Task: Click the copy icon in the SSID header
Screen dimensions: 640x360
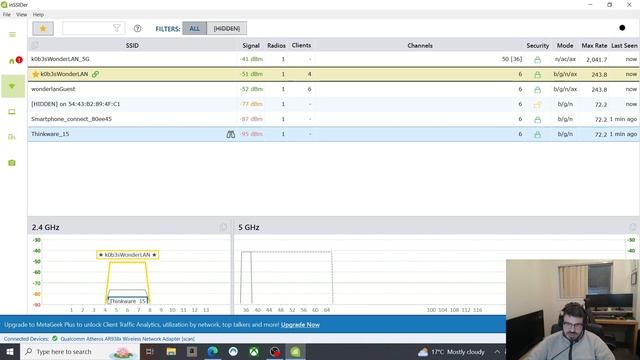Action: tap(35, 45)
